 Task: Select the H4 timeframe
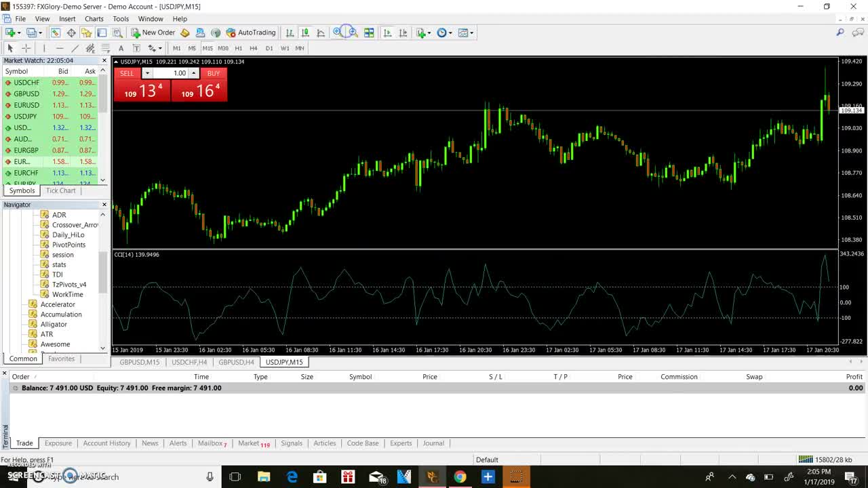(x=254, y=48)
